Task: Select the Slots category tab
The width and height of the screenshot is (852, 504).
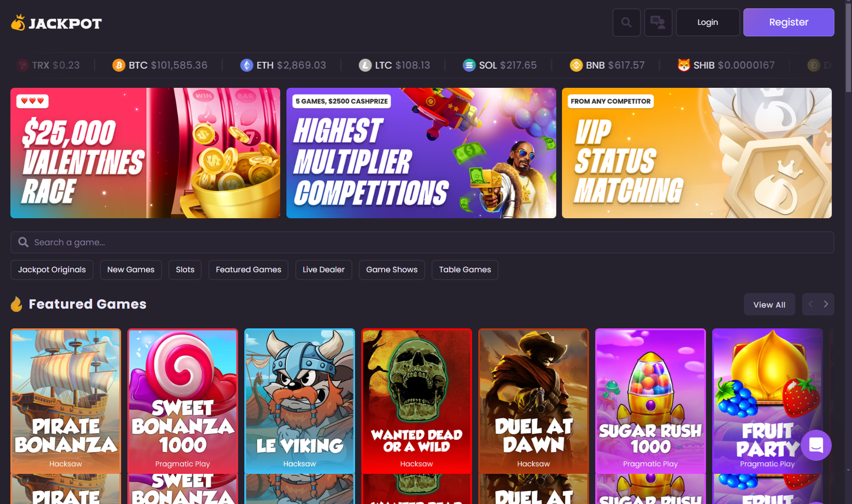Action: pyautogui.click(x=185, y=270)
